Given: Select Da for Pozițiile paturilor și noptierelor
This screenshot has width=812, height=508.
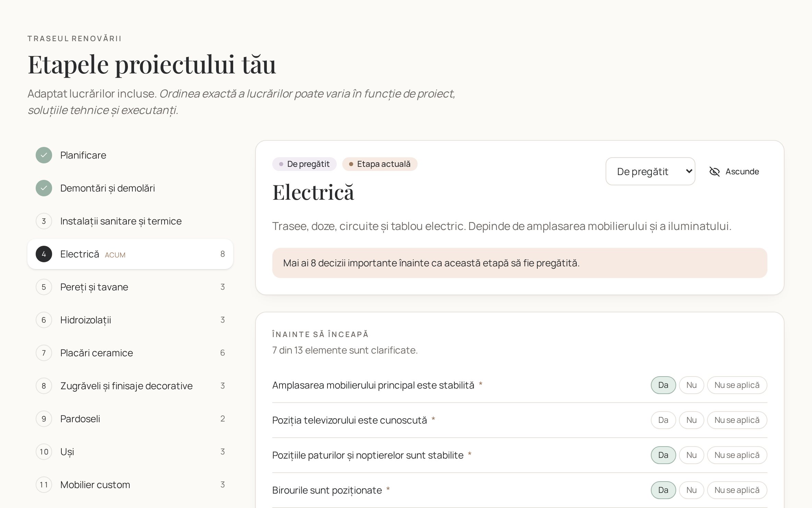Looking at the screenshot, I should point(663,455).
